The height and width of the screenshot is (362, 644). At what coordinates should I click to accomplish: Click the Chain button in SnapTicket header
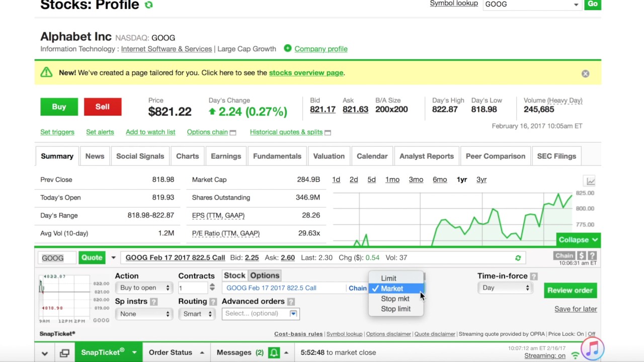[564, 256]
